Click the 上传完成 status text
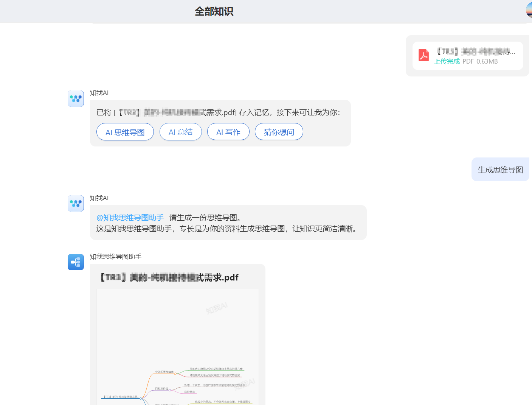Image resolution: width=532 pixels, height=405 pixels. (x=447, y=61)
